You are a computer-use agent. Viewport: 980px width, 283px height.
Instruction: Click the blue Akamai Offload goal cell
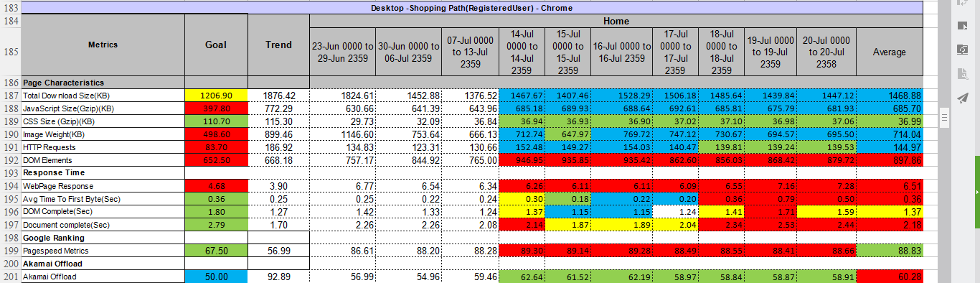(x=216, y=277)
